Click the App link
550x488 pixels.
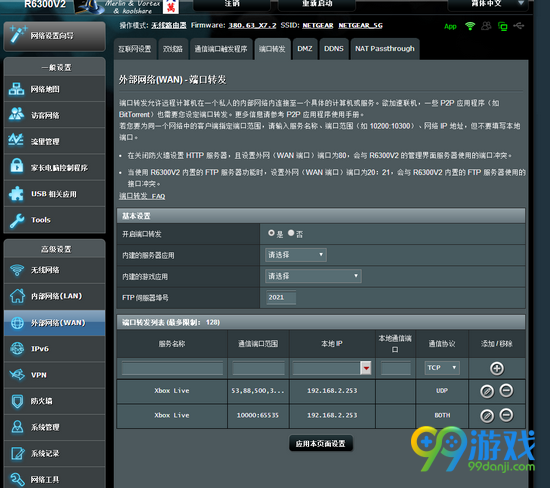pos(450,27)
